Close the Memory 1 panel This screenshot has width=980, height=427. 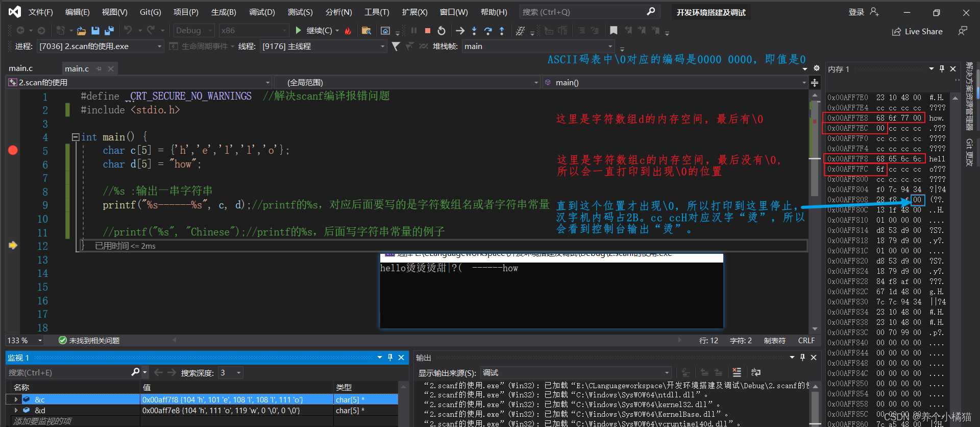(x=953, y=69)
